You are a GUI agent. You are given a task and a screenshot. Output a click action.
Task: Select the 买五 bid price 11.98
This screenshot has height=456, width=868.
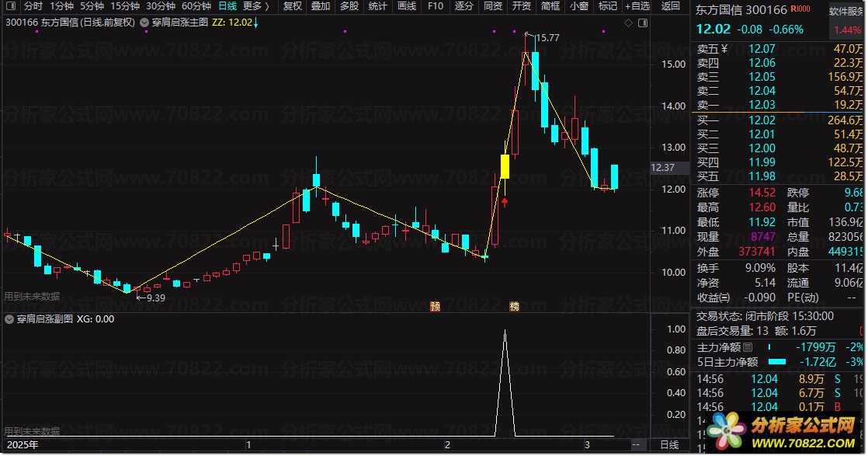pos(762,176)
